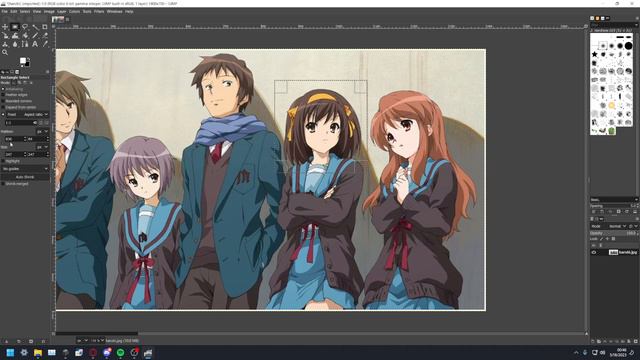
Task: Click the Auto Shrink button
Action: [x=25, y=177]
